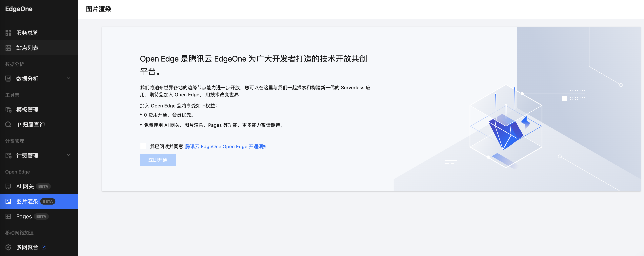Click the 多网聚合 shield icon
This screenshot has height=256, width=644.
pyautogui.click(x=8, y=247)
